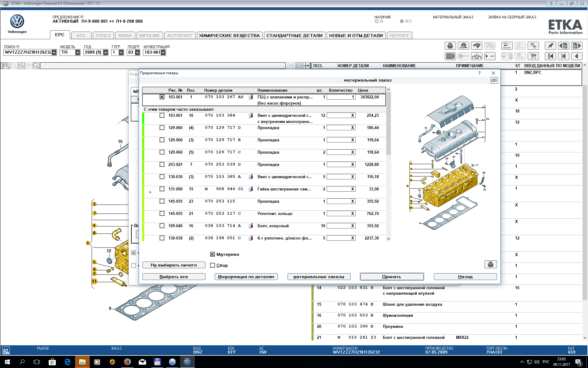Open the double shopping carts icon
588x368 pixels.
[x=533, y=46]
